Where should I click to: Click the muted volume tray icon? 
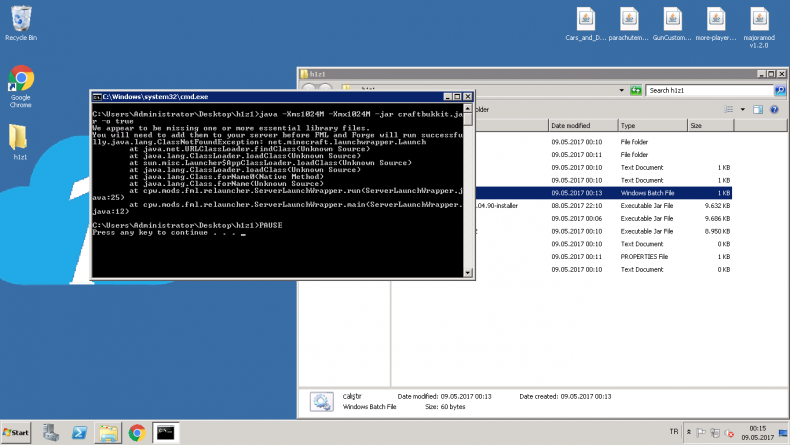click(x=729, y=432)
